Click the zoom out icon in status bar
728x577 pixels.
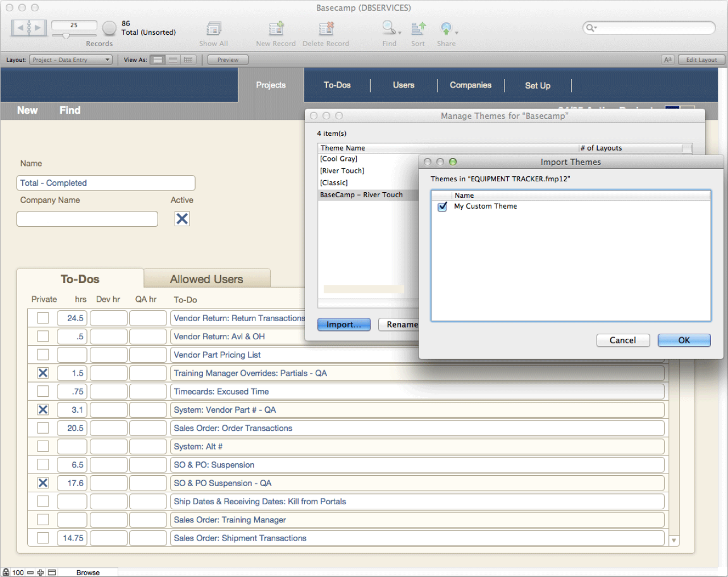point(30,572)
